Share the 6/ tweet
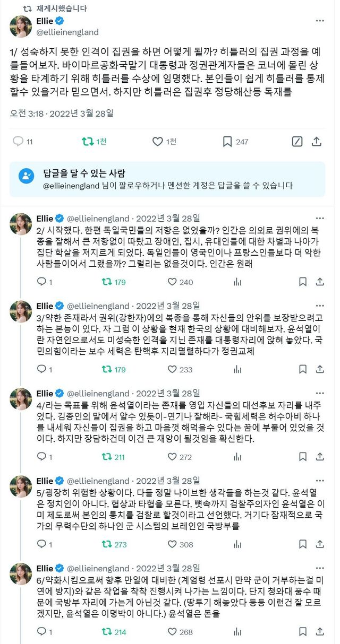Image resolution: width=340 pixels, height=644 pixels. coord(320,632)
